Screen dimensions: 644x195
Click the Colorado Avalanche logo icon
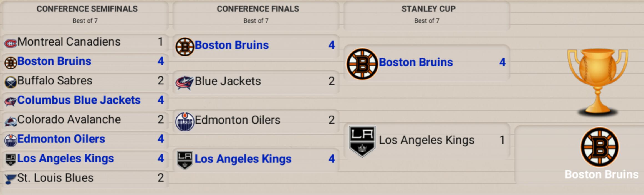[x=11, y=121]
